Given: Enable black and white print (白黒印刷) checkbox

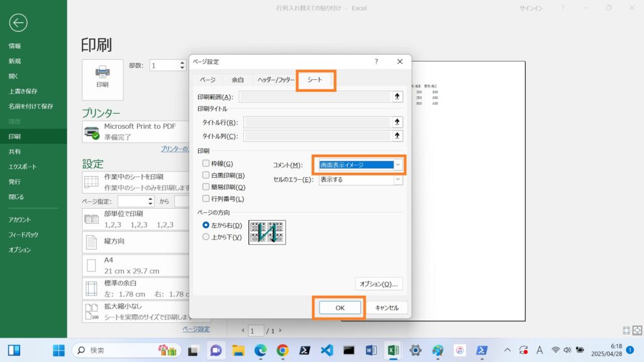Looking at the screenshot, I should [206, 175].
